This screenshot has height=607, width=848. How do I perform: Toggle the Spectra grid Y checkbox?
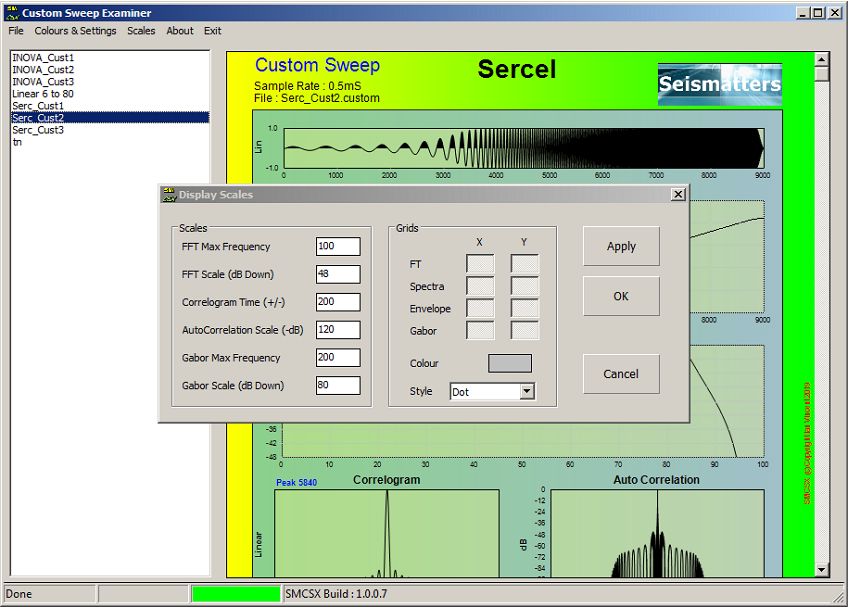pos(525,286)
